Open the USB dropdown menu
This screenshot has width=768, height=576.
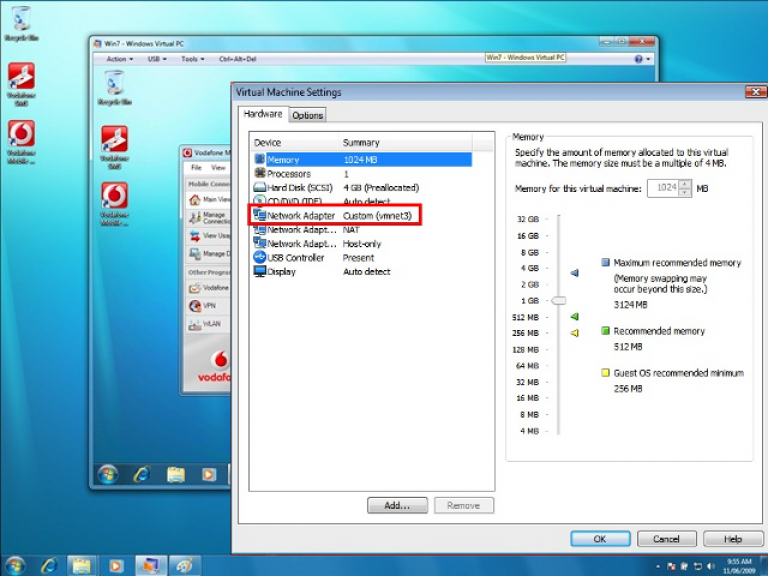click(x=155, y=59)
